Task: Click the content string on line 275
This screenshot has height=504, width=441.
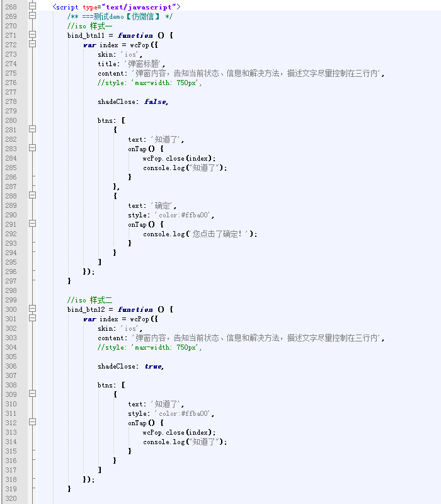Action: click(257, 73)
